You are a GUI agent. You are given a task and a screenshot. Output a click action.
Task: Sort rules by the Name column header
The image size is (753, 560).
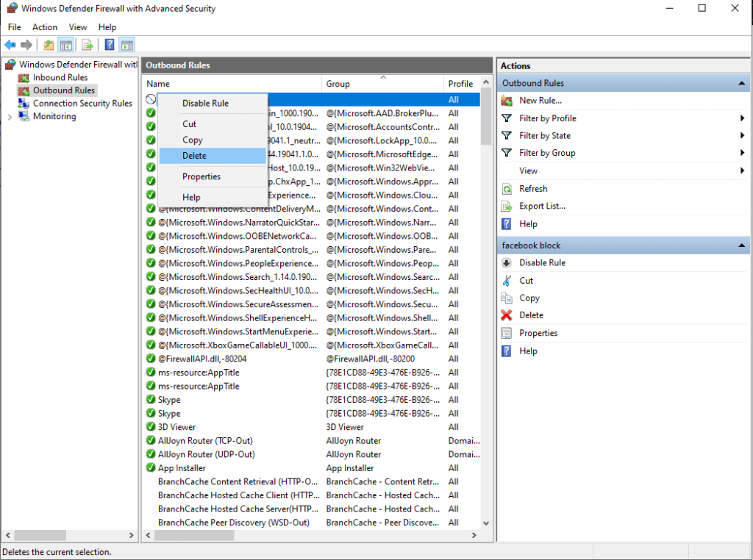pos(232,84)
